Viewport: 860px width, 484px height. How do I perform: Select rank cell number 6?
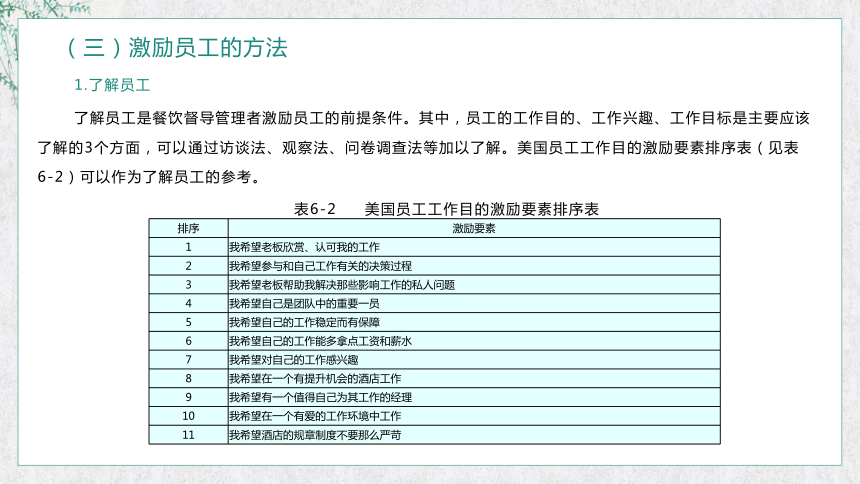click(x=188, y=341)
